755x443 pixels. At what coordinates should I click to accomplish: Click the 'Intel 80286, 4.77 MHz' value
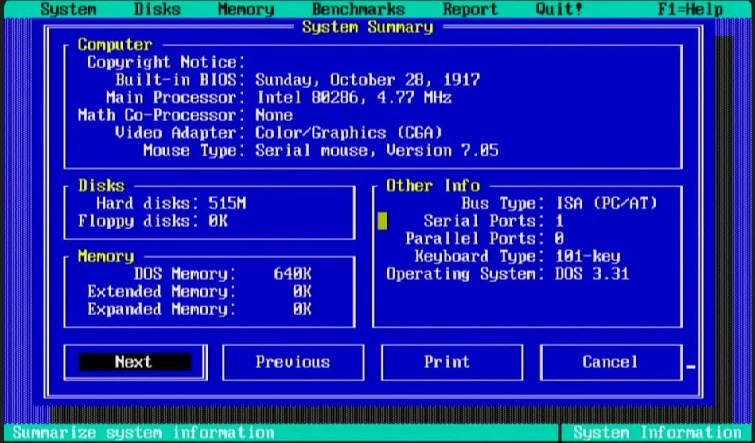pyautogui.click(x=353, y=98)
